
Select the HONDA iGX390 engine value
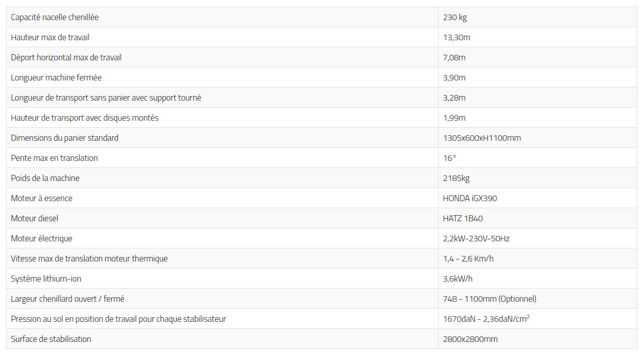click(x=470, y=198)
